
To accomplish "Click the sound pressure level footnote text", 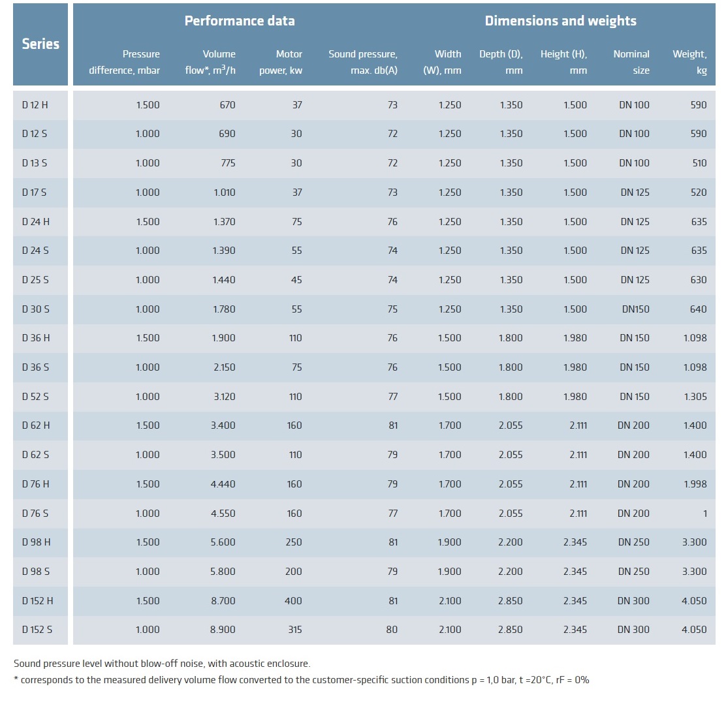I will 162,664.
